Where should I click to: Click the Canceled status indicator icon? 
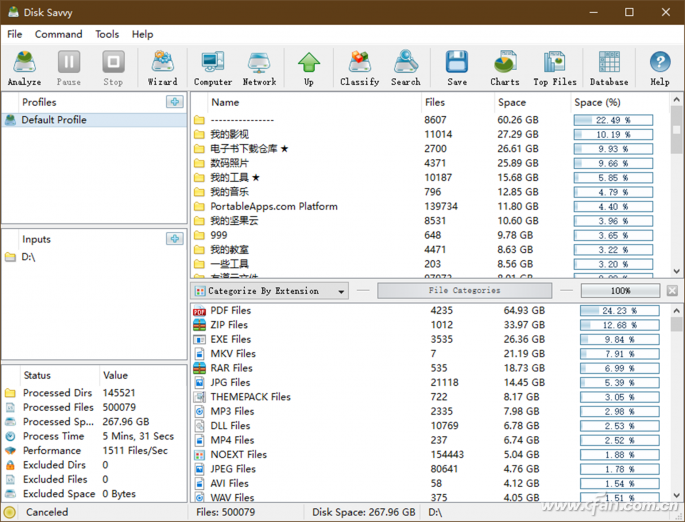10,512
